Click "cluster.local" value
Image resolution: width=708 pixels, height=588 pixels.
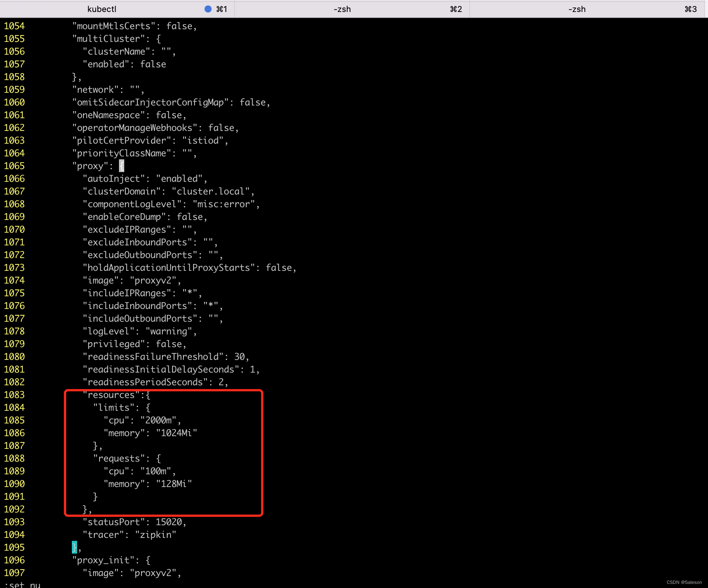[211, 192]
